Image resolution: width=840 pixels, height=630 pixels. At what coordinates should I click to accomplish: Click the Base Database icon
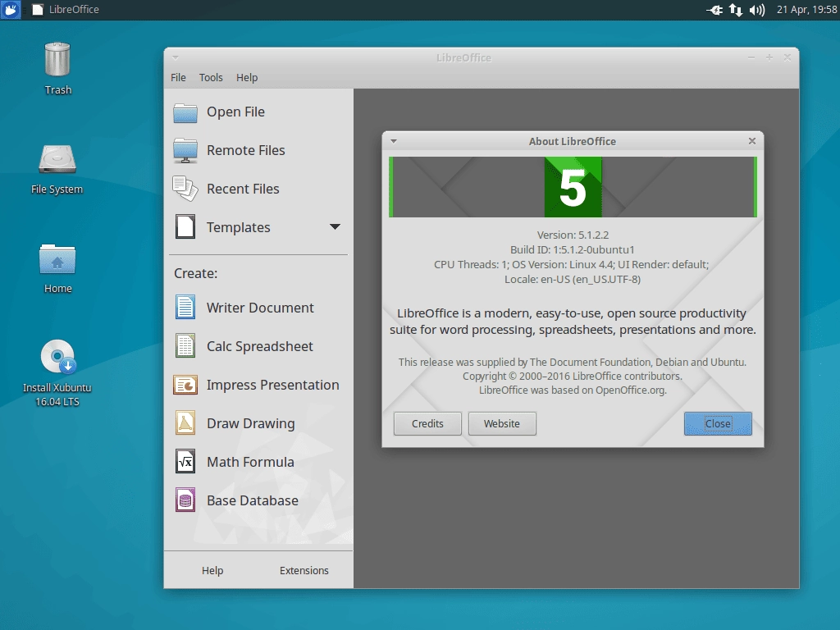pos(185,500)
